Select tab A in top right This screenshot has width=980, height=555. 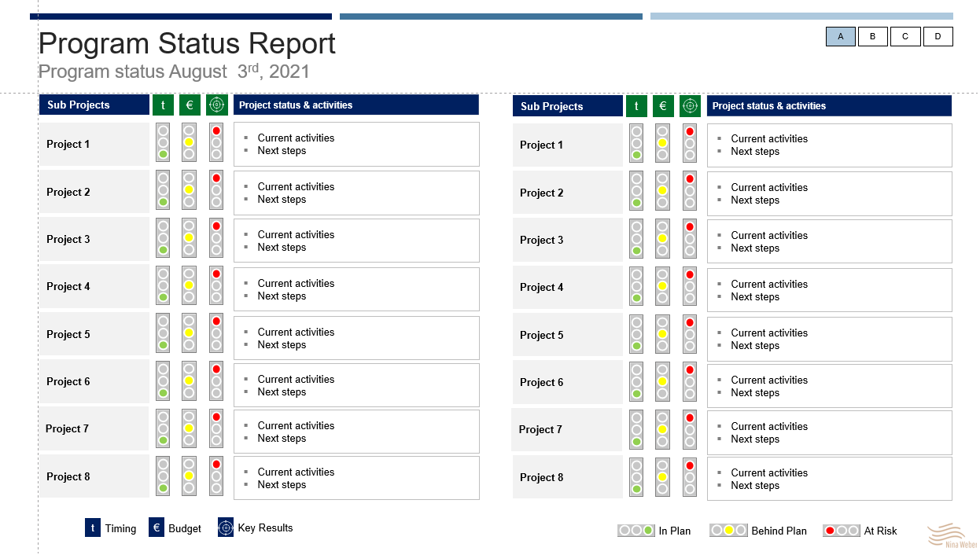coord(841,36)
